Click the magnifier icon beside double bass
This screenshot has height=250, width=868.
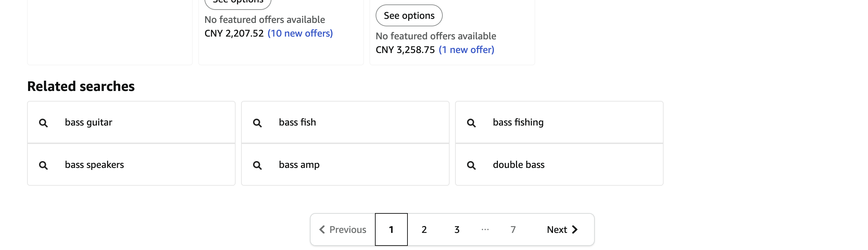point(472,165)
